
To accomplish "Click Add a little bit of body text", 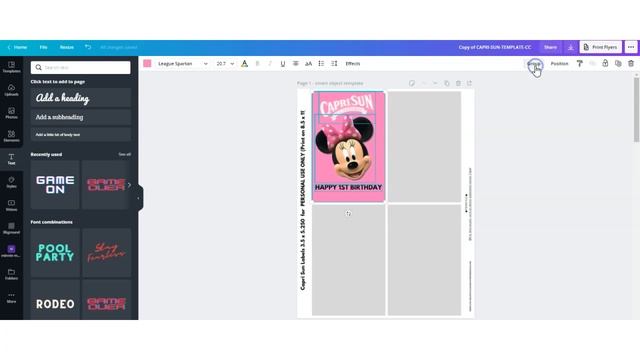I will [x=81, y=134].
